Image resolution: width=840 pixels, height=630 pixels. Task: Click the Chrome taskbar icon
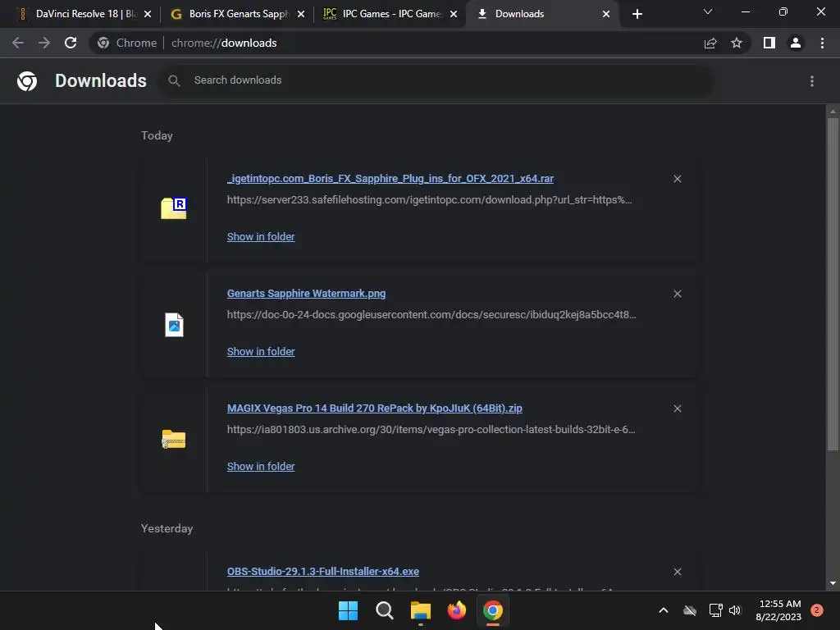click(x=493, y=610)
